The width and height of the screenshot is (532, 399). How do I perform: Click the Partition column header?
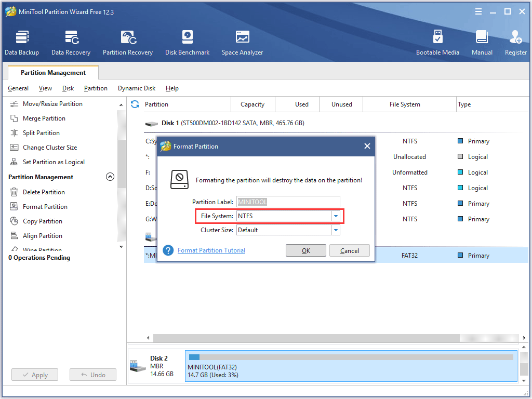(x=186, y=104)
